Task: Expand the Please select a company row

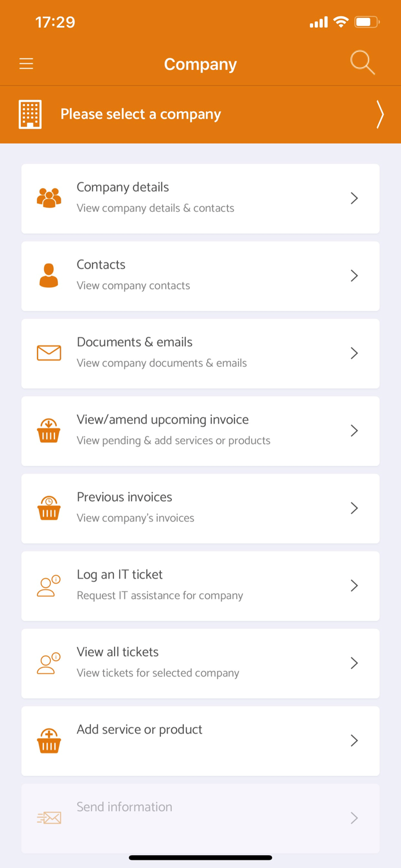Action: [200, 114]
